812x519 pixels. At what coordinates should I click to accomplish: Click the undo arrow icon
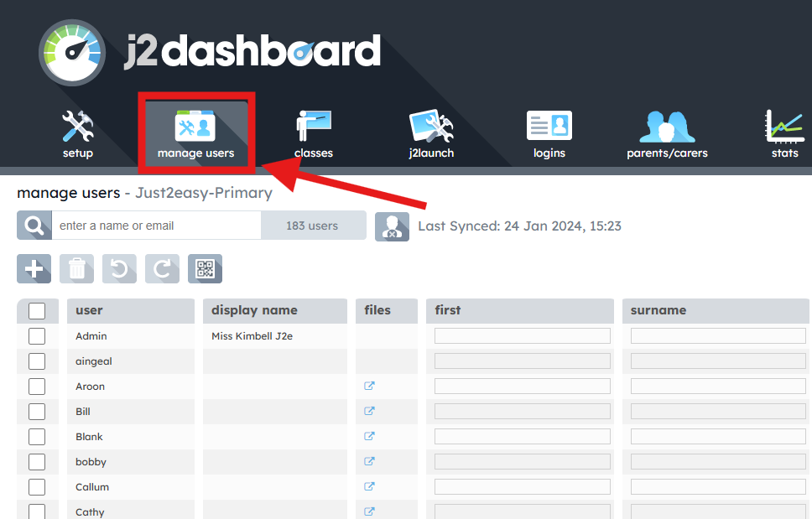[120, 268]
